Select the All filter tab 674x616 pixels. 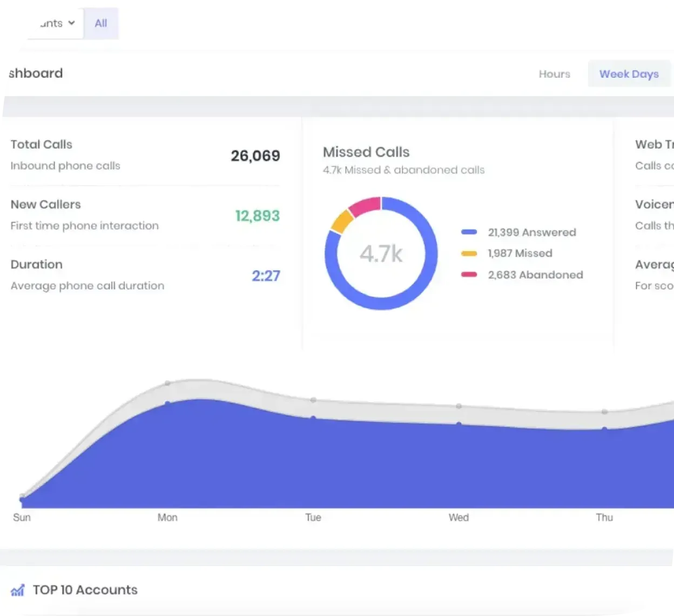click(101, 23)
